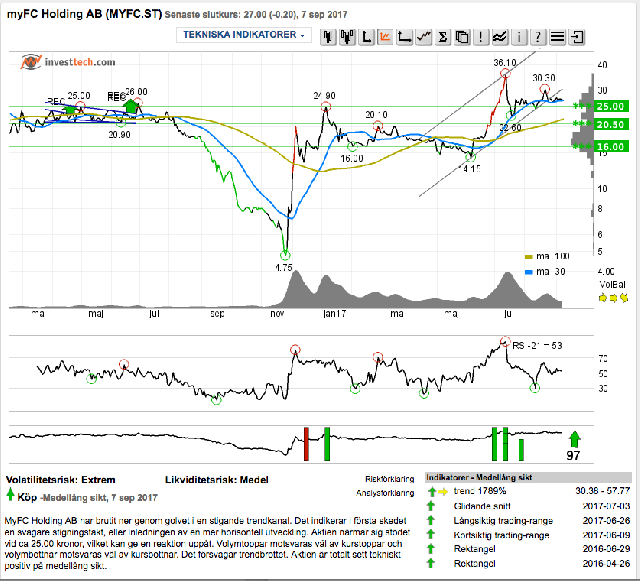The image size is (640, 581).
Task: Click the myFC Holding AB (MYFC.ST) title
Action: 84,14
